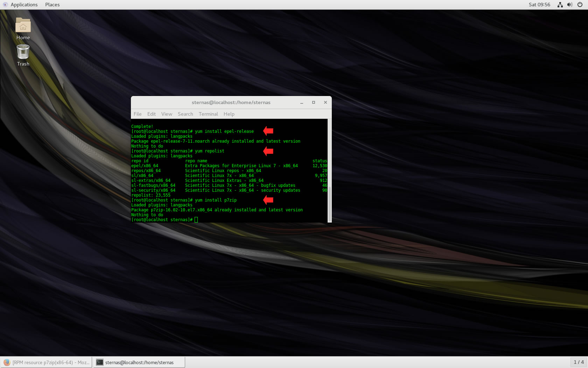Click the terminal icon in the taskbar

tap(100, 362)
